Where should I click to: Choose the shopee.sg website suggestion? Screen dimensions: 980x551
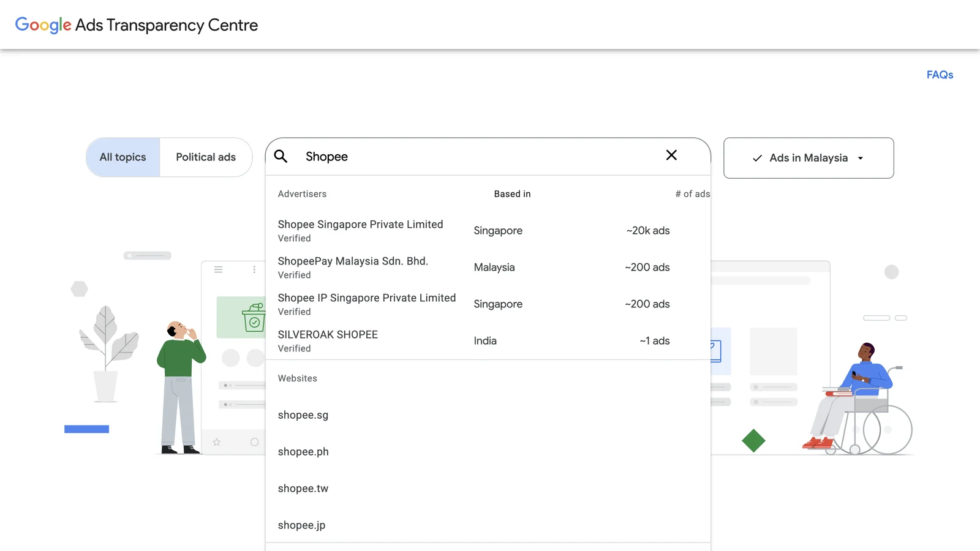tap(488, 415)
